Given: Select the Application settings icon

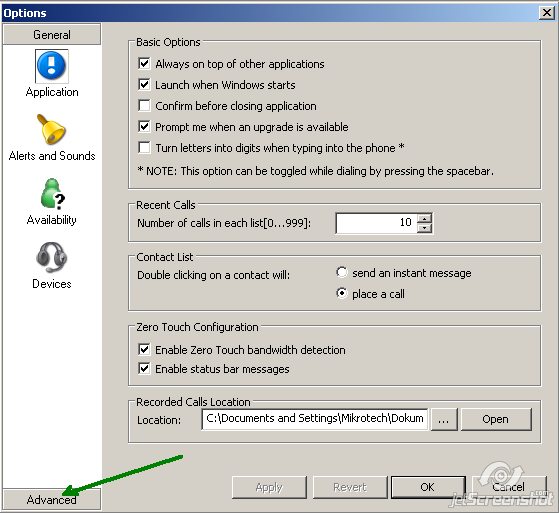Looking at the screenshot, I should click(52, 66).
